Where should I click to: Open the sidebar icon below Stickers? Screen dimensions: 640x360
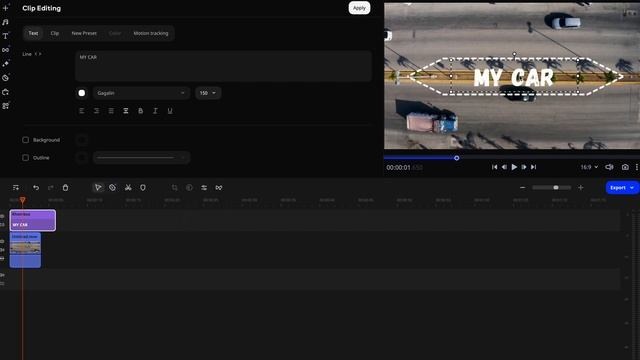tap(5, 92)
